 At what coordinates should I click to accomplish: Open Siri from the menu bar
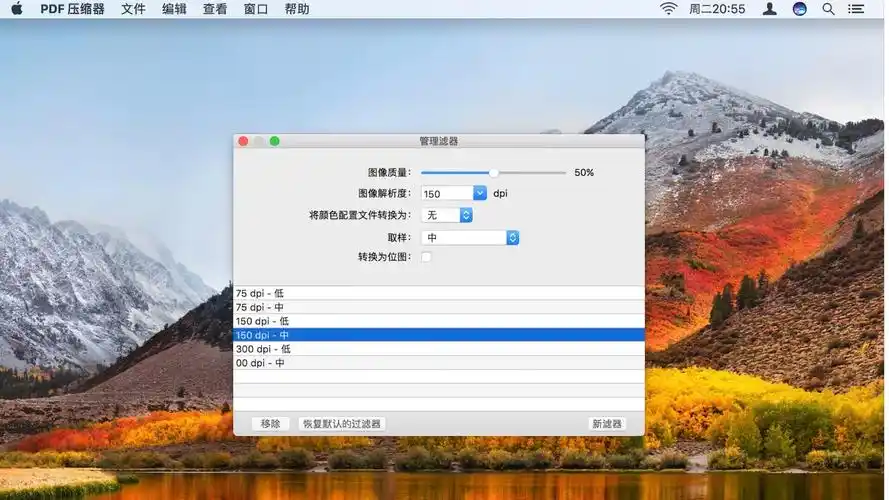pos(799,9)
